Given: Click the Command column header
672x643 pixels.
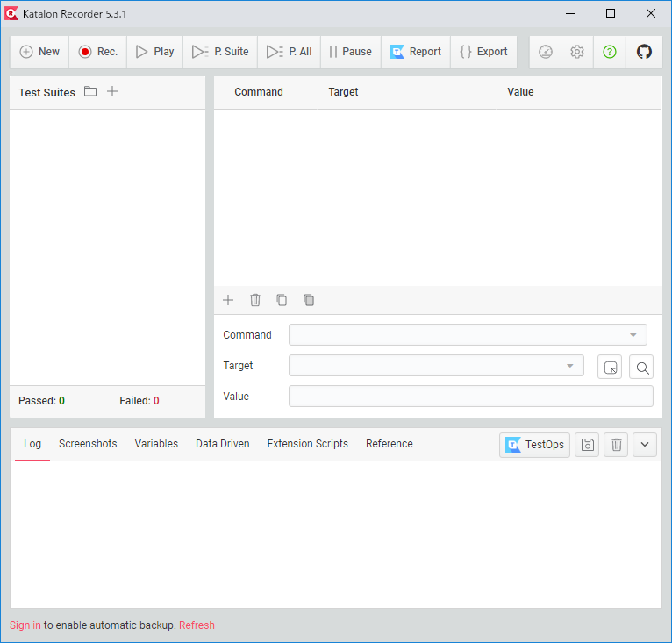Looking at the screenshot, I should click(259, 92).
